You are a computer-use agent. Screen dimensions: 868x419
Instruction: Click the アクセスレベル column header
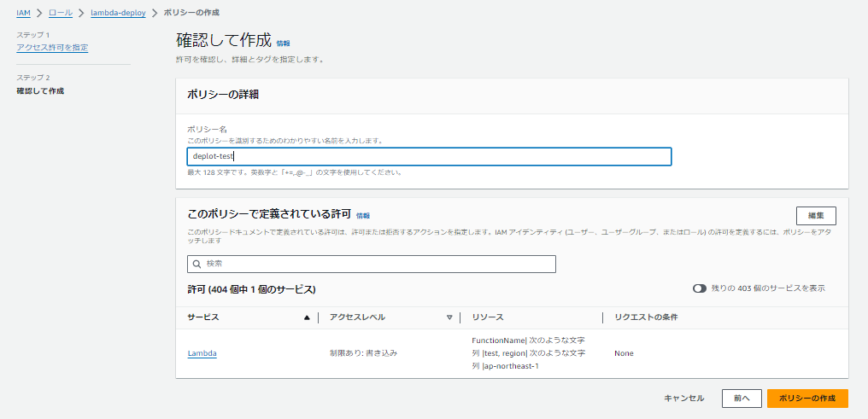pos(357,317)
